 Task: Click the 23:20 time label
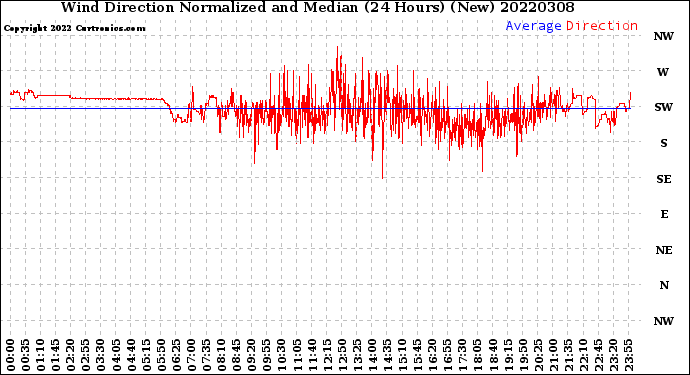613,355
